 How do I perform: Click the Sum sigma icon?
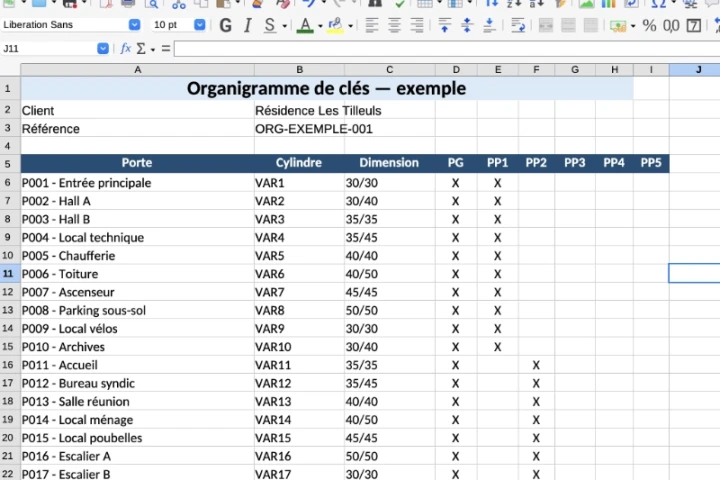(141, 48)
